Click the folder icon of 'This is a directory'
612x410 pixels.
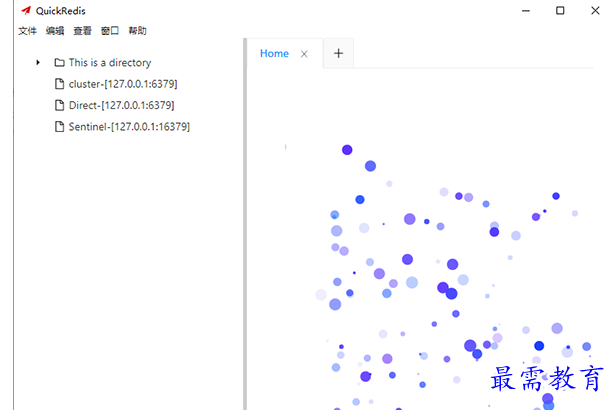click(59, 62)
